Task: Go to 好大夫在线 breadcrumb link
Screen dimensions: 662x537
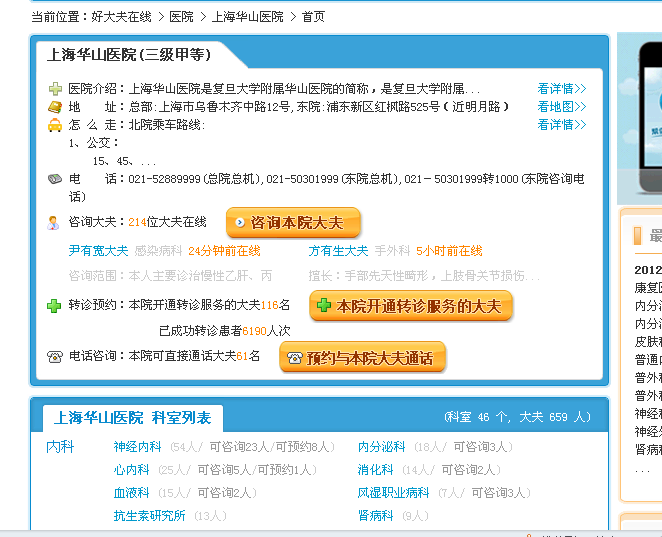Action: click(x=121, y=17)
